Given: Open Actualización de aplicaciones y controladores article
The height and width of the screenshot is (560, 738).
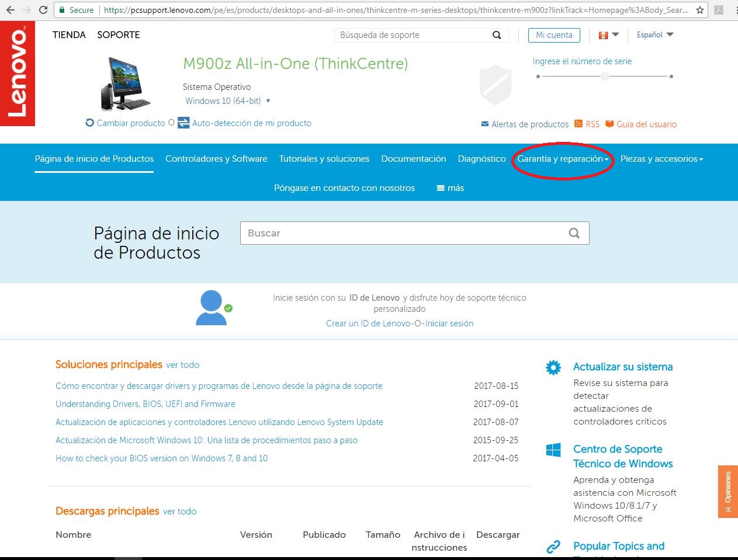Looking at the screenshot, I should coord(219,422).
